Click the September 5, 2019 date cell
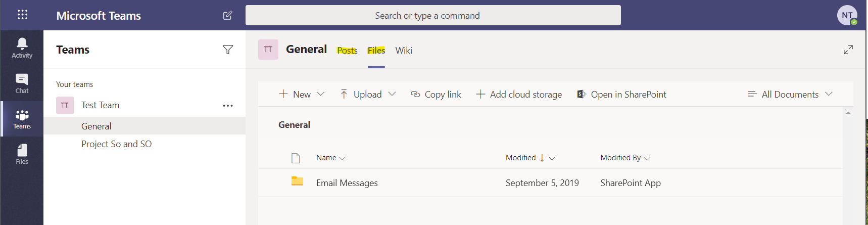Screen dimensions: 868x225 542,183
